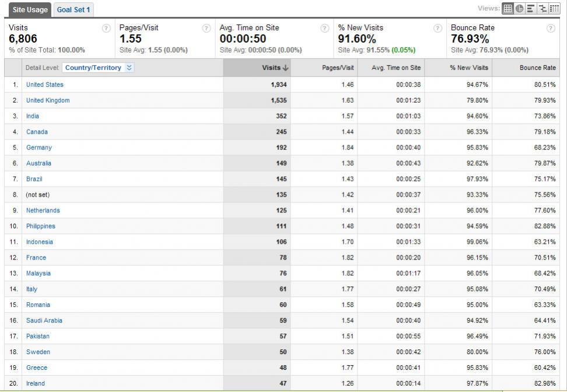Open the United States country link
The image size is (567, 392).
click(x=45, y=85)
